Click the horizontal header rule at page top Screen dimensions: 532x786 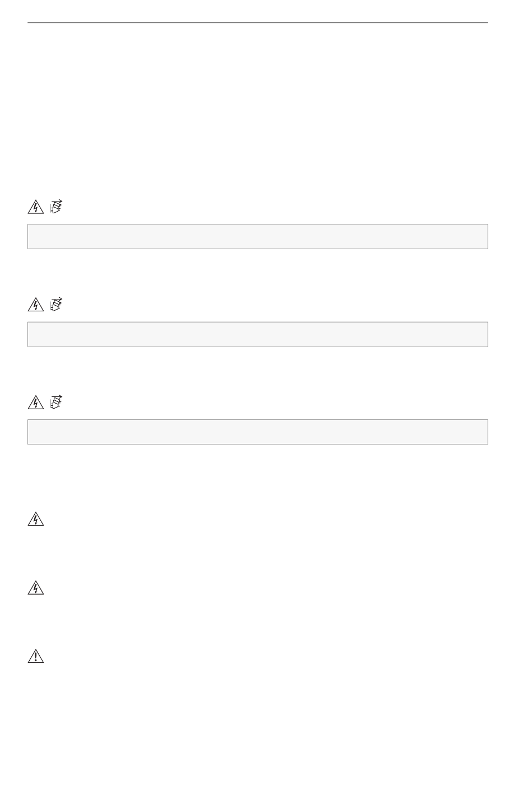(258, 23)
